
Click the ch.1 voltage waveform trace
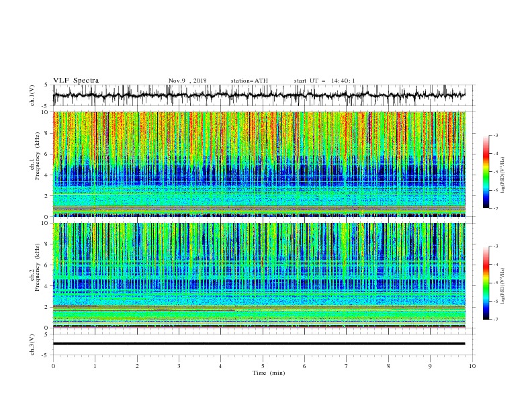tap(259, 95)
